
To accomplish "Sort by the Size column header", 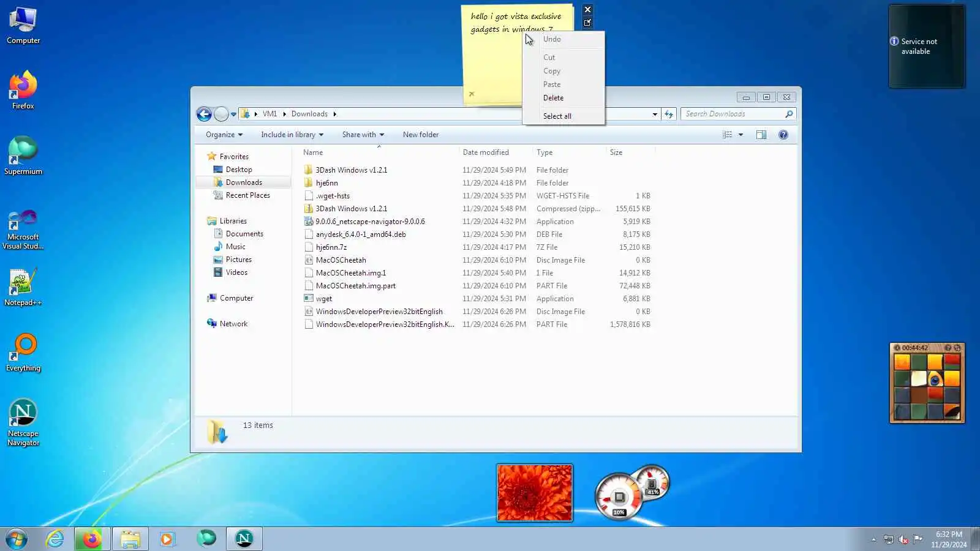I will [x=630, y=152].
